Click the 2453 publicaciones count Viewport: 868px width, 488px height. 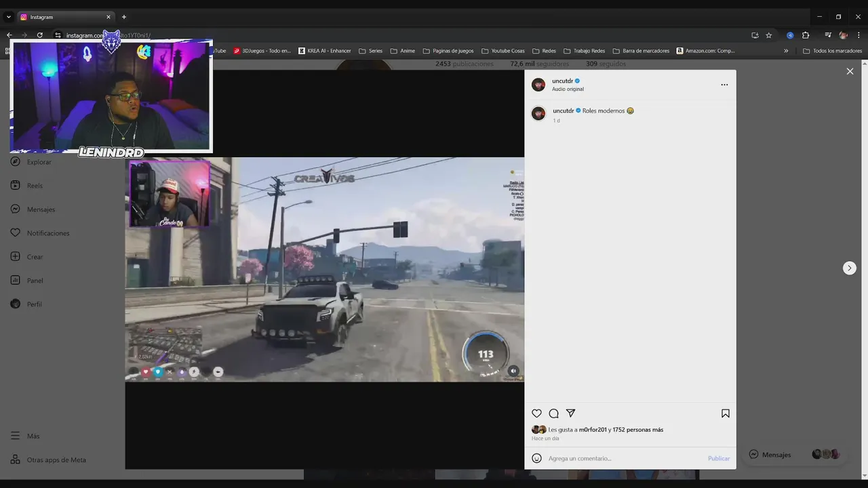(465, 64)
